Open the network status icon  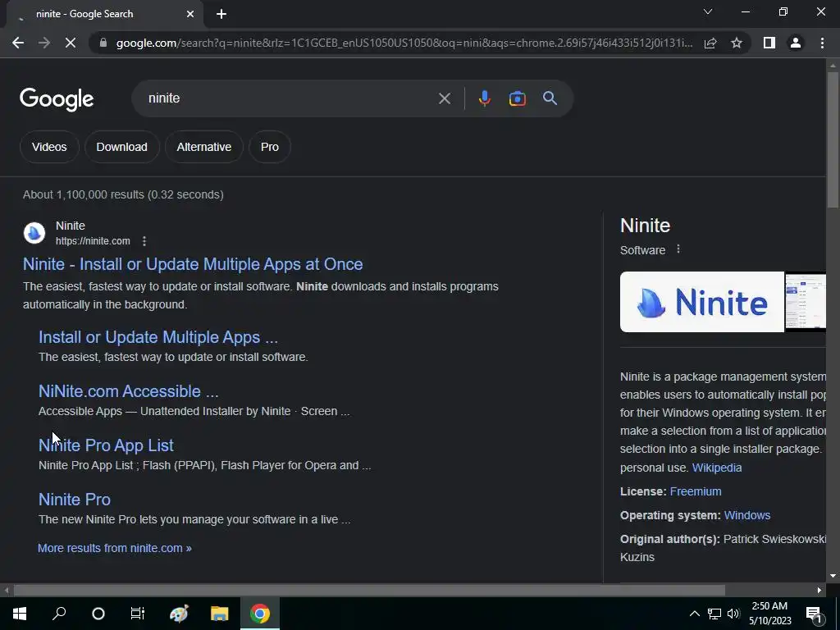coord(714,614)
